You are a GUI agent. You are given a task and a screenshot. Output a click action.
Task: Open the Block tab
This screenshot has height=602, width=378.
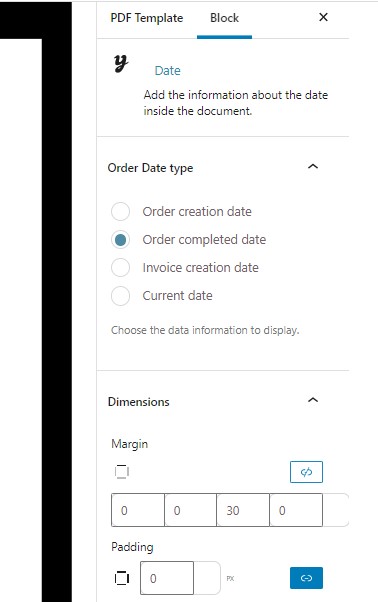coord(224,18)
